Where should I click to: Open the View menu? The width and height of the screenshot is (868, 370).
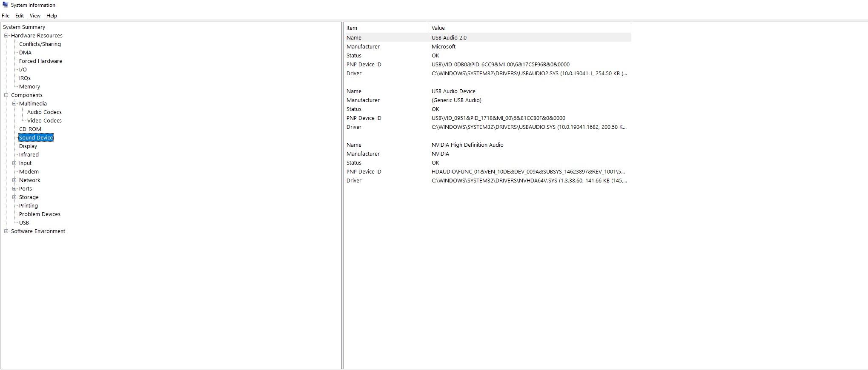(x=35, y=16)
